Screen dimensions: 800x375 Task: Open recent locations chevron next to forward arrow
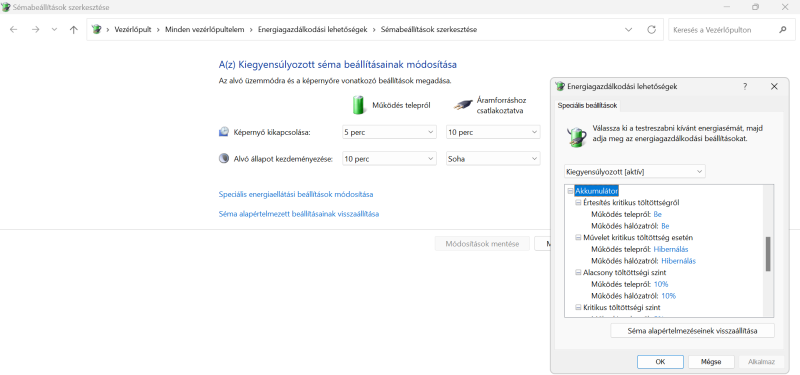(55, 30)
